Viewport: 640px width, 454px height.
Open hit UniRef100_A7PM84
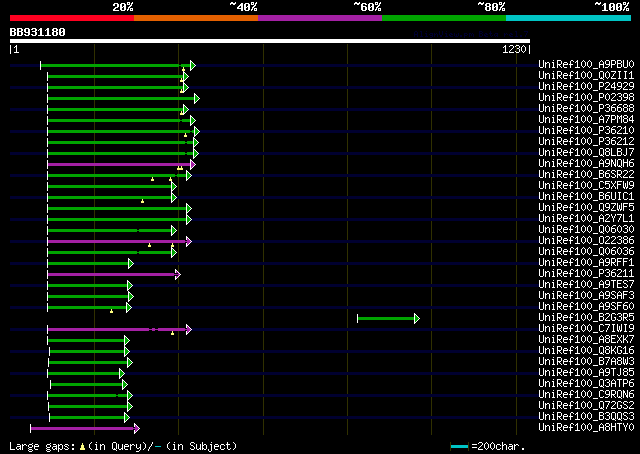point(586,120)
